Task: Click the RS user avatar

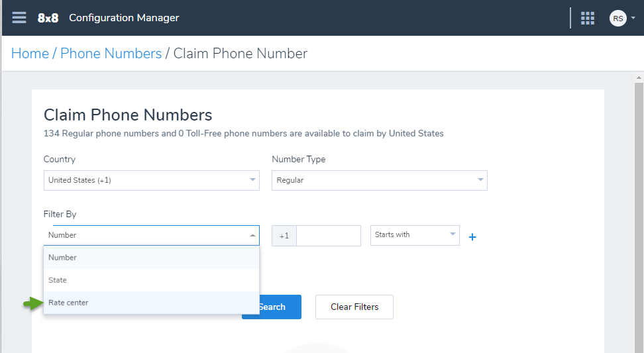Action: coord(617,18)
